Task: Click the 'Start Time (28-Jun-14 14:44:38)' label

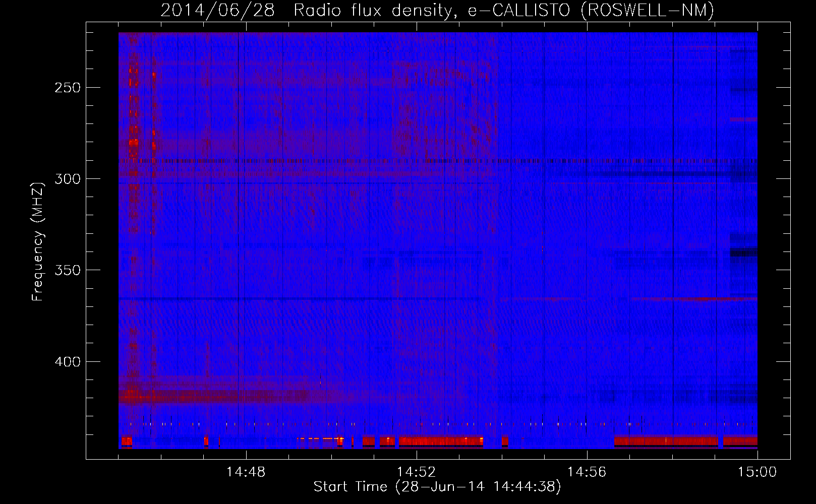Action: [x=437, y=487]
